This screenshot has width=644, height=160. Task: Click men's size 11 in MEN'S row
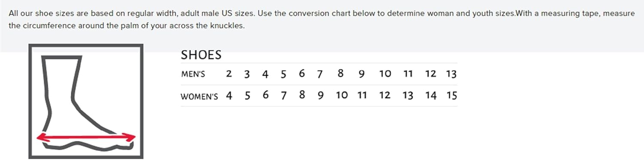(408, 74)
